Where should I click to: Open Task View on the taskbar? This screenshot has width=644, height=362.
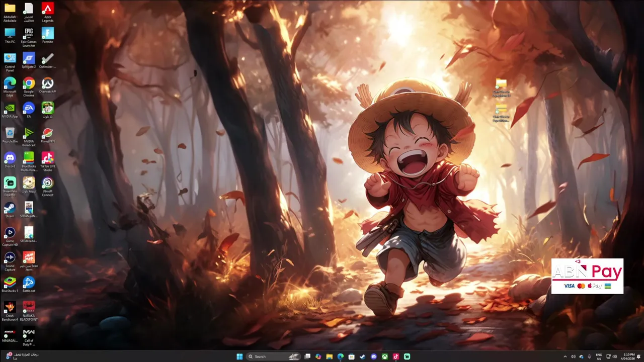307,356
